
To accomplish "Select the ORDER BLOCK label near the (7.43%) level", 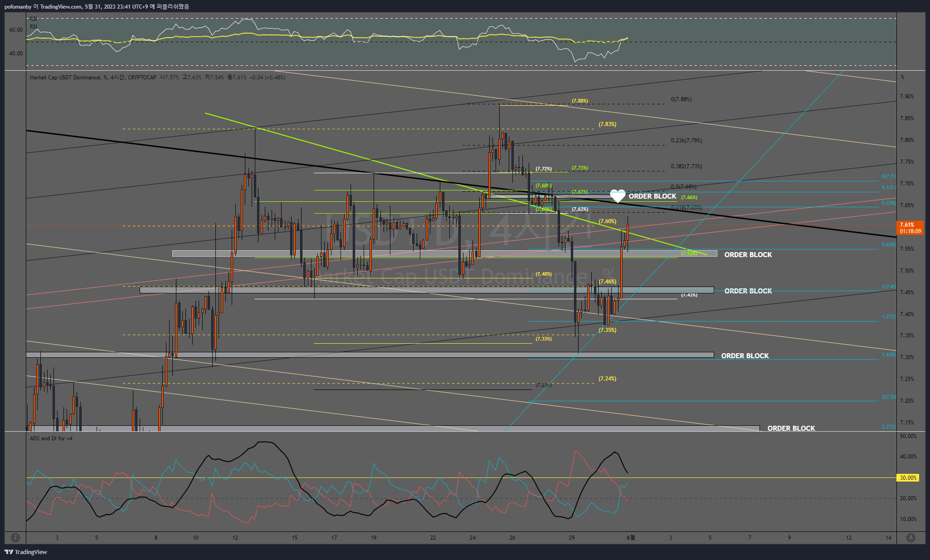I will click(x=748, y=291).
